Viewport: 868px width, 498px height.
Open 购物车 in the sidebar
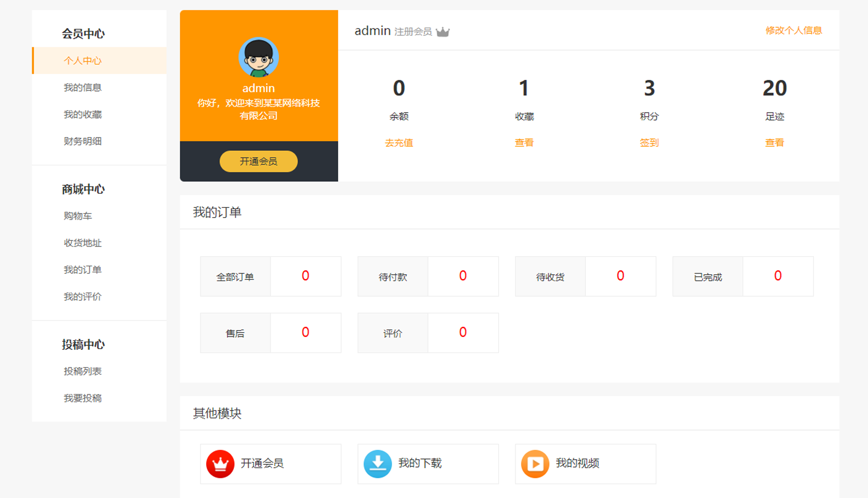78,216
